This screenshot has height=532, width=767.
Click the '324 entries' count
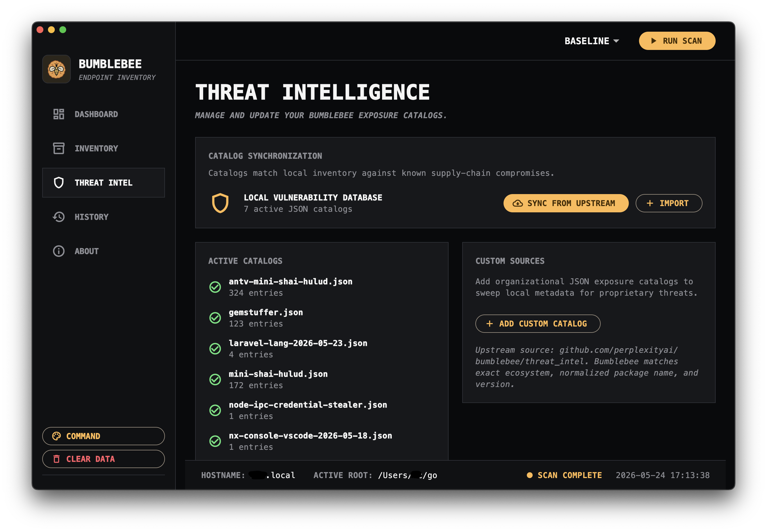point(256,293)
